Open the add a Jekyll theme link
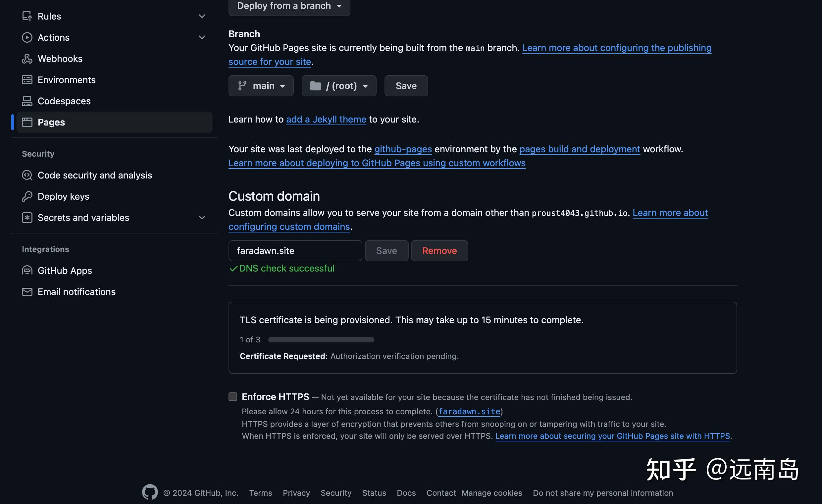 [326, 119]
